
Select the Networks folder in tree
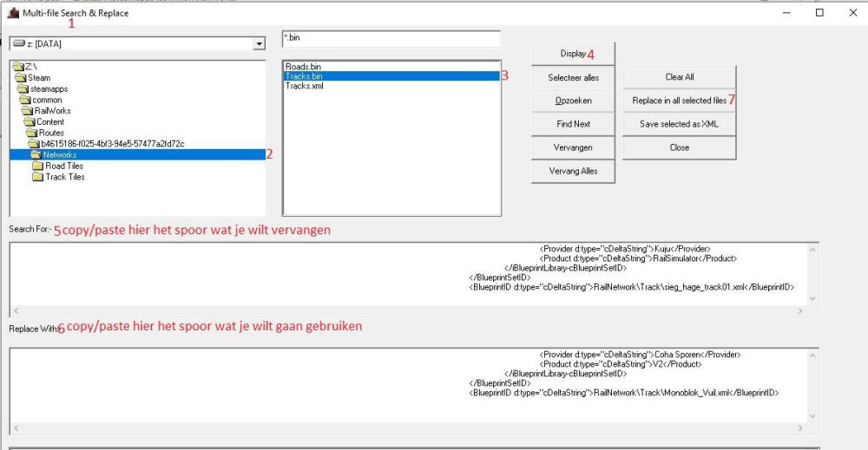[59, 154]
